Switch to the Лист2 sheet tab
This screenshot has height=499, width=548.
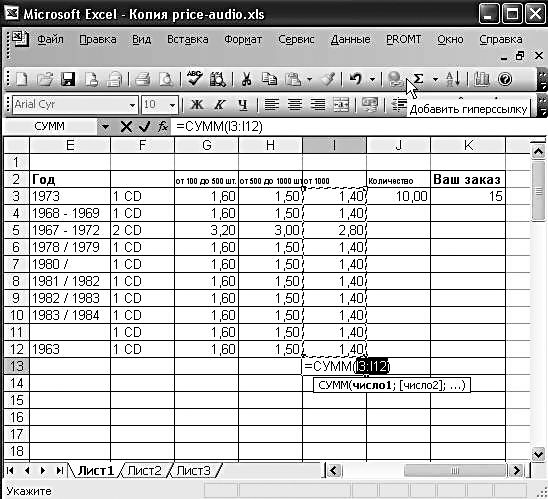144,471
